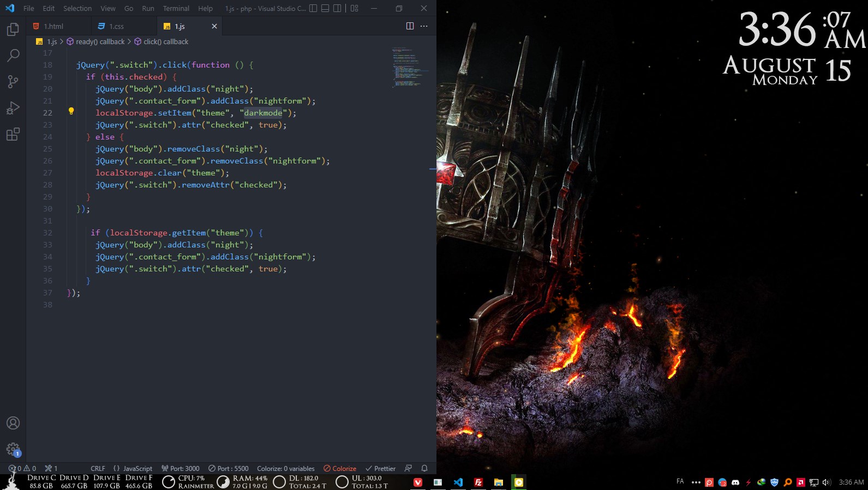The image size is (868, 490).
Task: Open the Extensions view
Action: tap(13, 134)
